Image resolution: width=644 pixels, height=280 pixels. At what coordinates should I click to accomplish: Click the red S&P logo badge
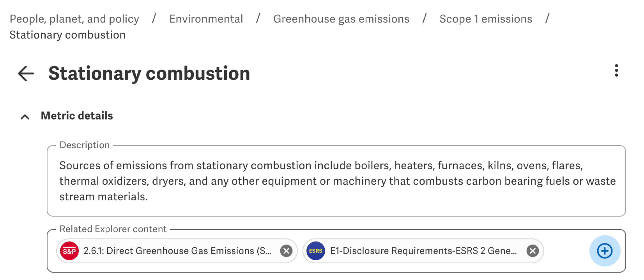[69, 250]
